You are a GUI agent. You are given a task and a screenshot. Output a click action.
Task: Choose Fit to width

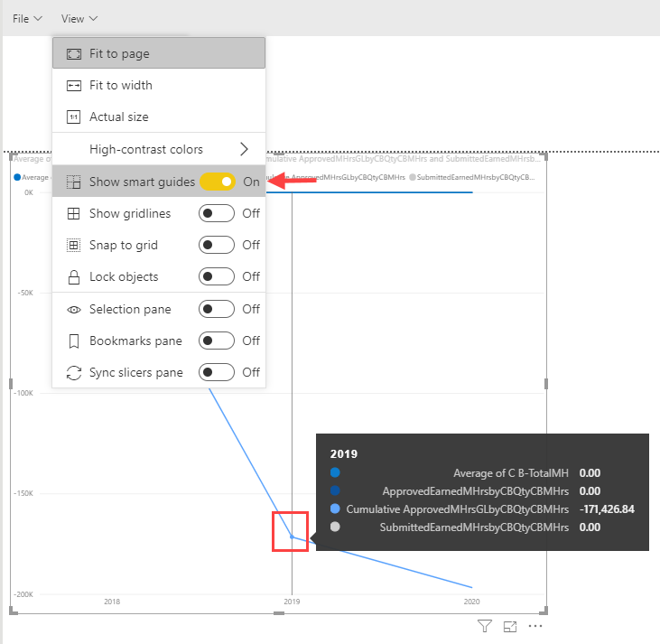point(159,86)
